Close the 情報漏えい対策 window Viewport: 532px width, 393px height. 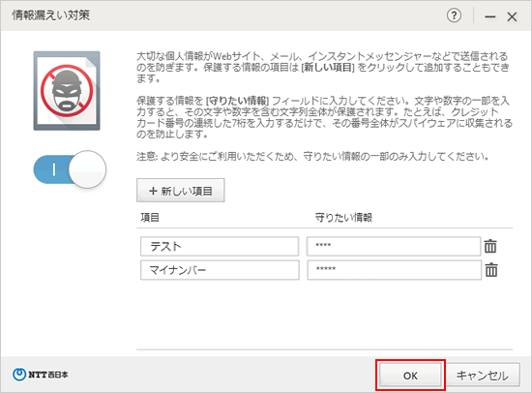(x=512, y=16)
